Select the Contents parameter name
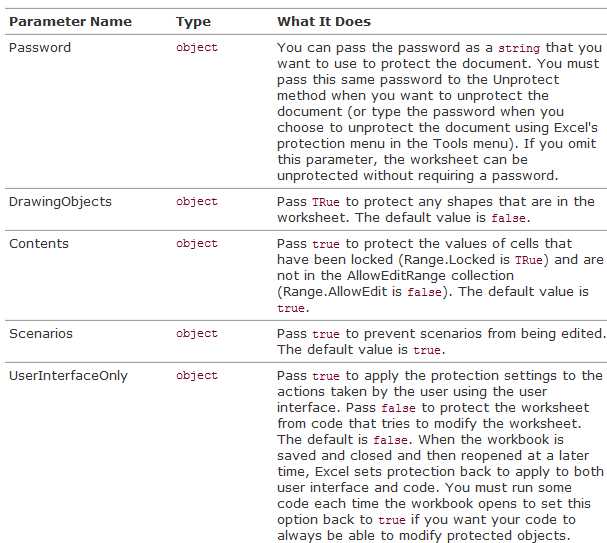607x543 pixels. click(x=39, y=244)
